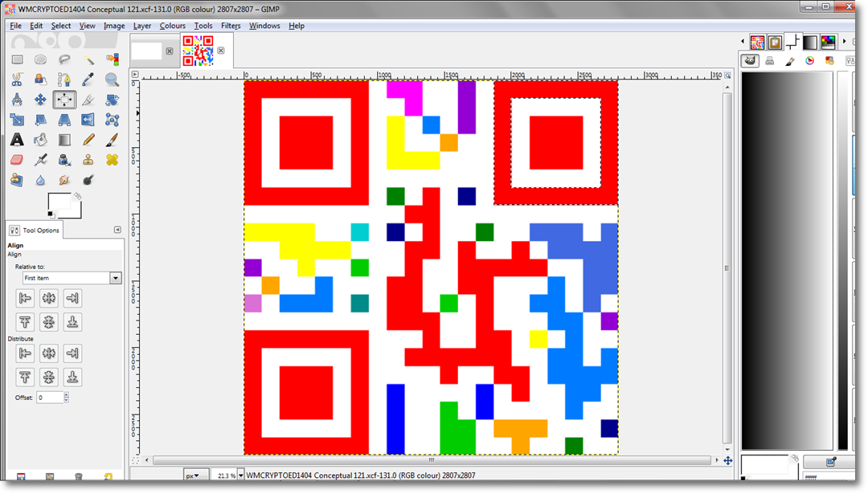Toggle the Quick Mask button
This screenshot has width=868, height=494.
[135, 460]
